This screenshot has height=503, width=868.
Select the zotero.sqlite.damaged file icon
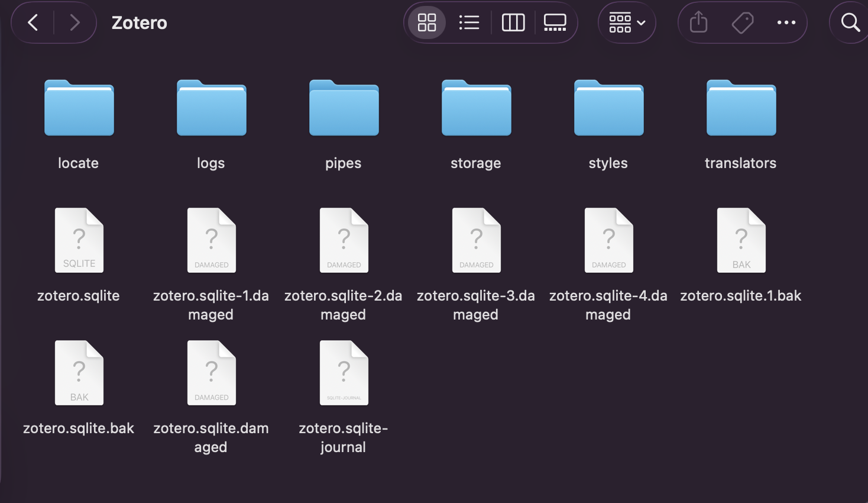(212, 373)
